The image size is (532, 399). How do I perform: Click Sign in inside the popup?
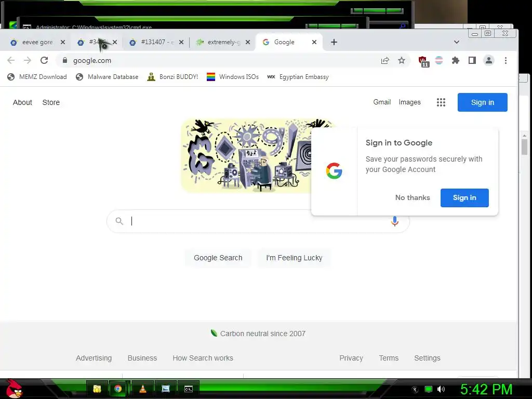click(464, 198)
